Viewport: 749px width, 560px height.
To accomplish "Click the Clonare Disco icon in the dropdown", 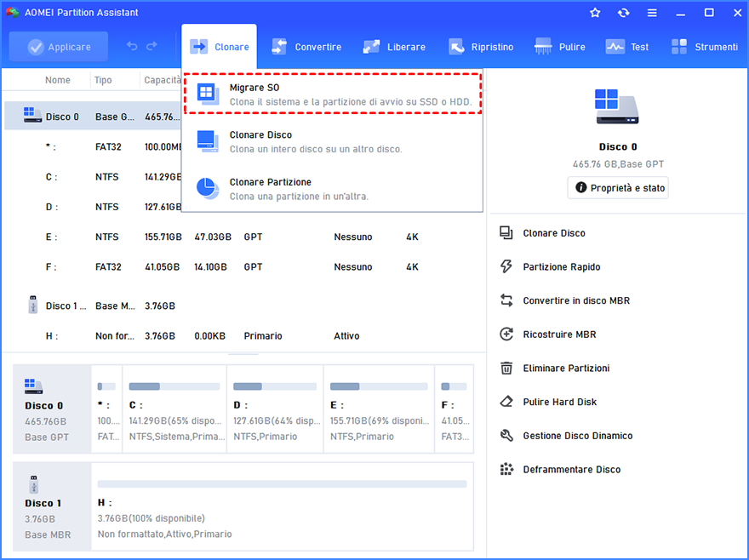I will [x=208, y=141].
